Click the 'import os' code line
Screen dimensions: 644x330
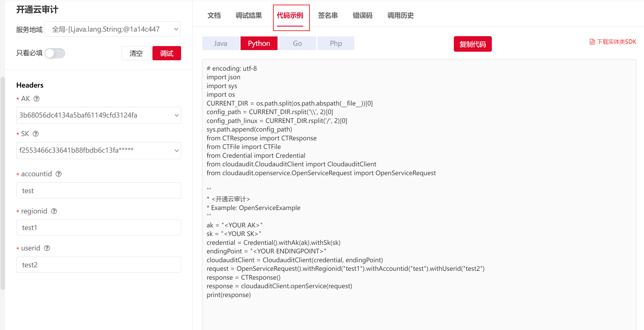(221, 95)
